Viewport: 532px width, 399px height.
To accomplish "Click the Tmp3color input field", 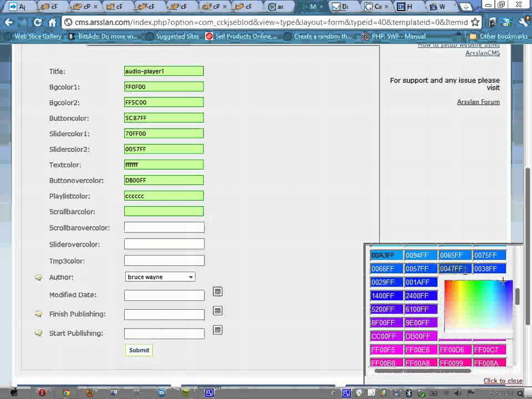I will click(x=164, y=260).
